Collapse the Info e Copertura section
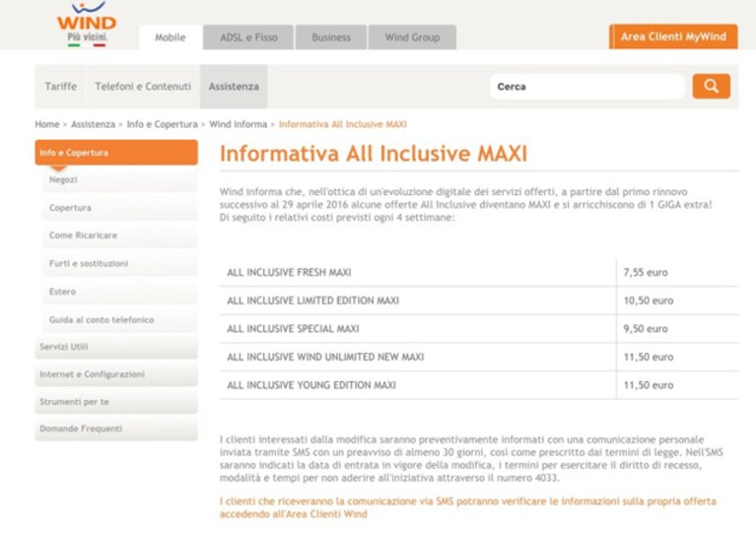 pos(116,153)
